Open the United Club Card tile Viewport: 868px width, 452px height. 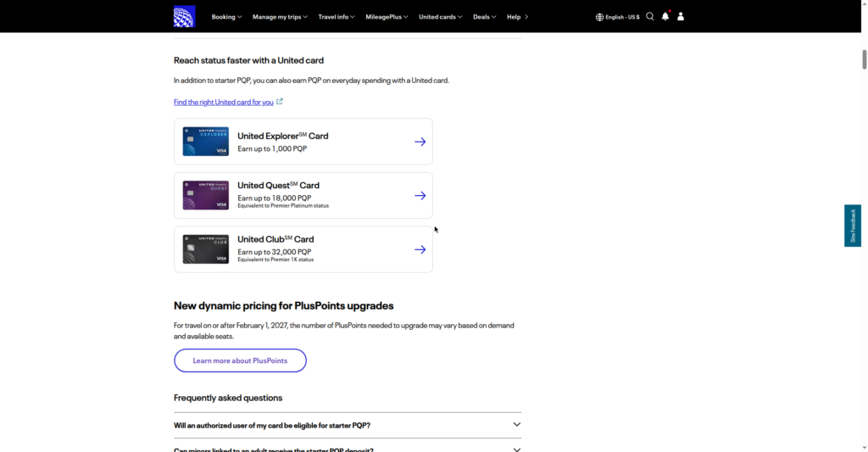303,248
